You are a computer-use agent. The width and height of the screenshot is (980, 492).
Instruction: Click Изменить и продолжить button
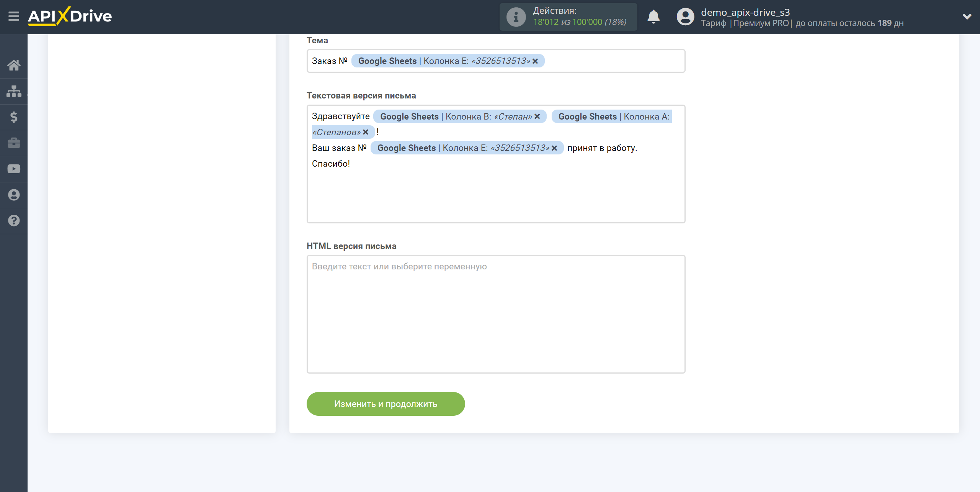click(x=385, y=404)
